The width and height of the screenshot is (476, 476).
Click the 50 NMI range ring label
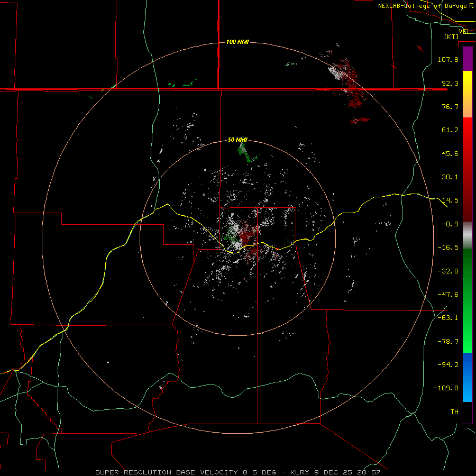(237, 140)
